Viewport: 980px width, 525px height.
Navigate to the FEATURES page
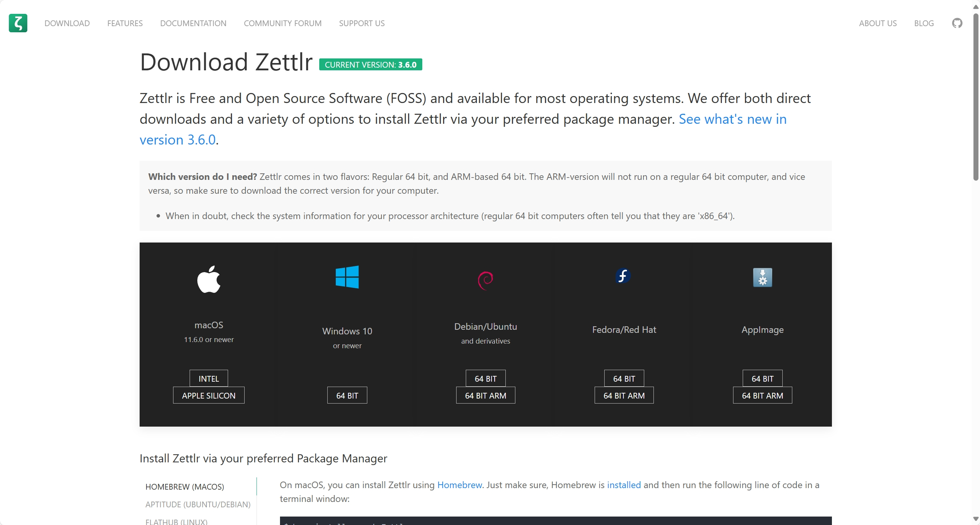(x=125, y=23)
